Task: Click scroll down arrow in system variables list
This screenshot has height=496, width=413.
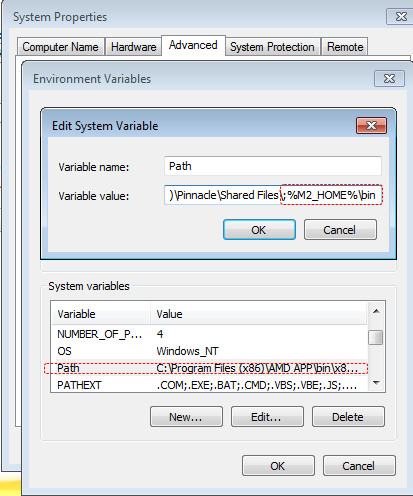Action: (x=376, y=383)
